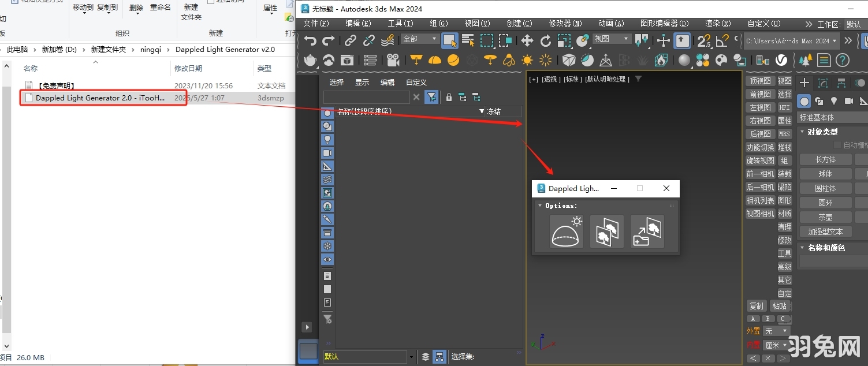Open the Material Editor sphere icon
Image resolution: width=868 pixels, height=366 pixels.
(x=684, y=59)
